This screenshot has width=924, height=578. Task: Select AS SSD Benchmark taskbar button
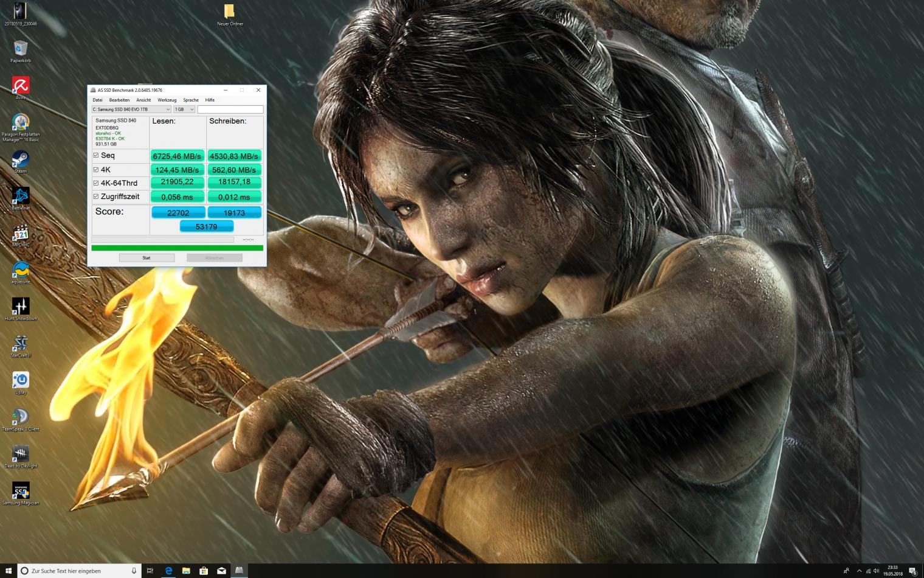[x=239, y=571]
